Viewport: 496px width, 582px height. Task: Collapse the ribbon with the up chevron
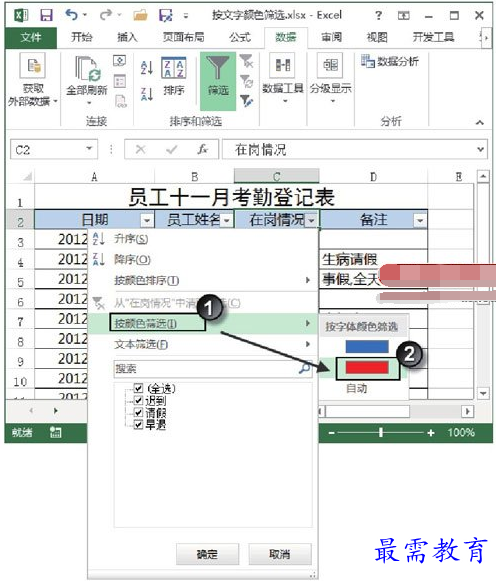[480, 122]
